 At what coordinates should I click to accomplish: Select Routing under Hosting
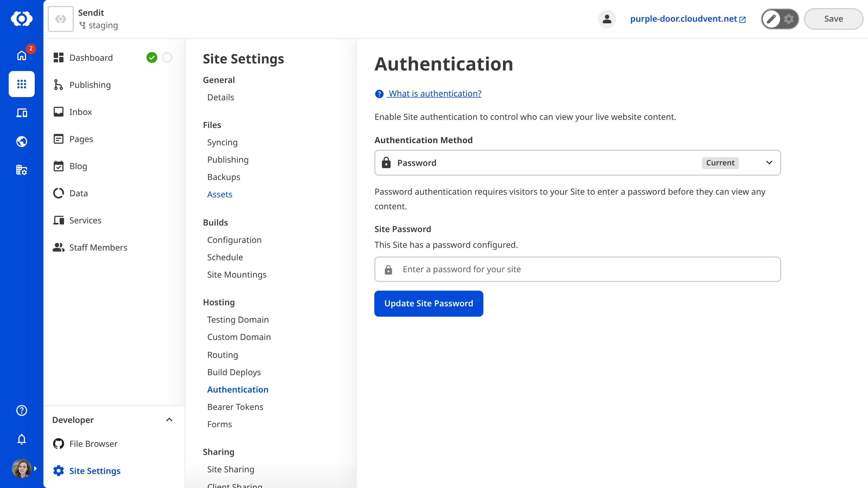click(222, 355)
